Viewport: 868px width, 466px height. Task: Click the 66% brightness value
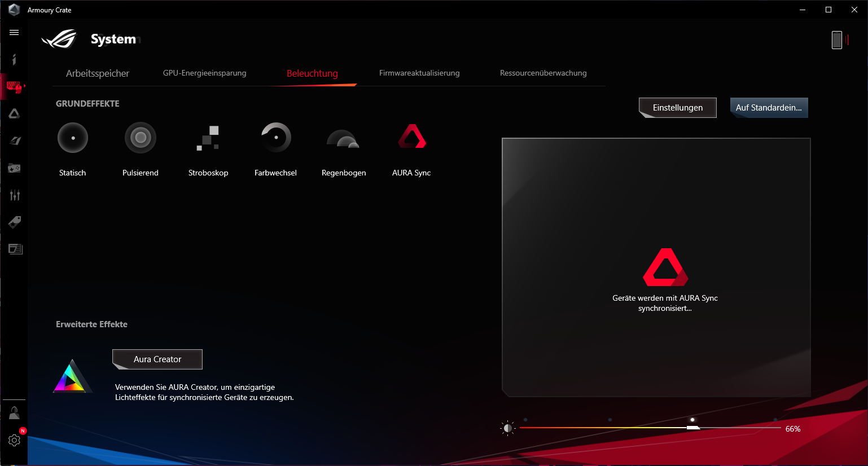[793, 429]
